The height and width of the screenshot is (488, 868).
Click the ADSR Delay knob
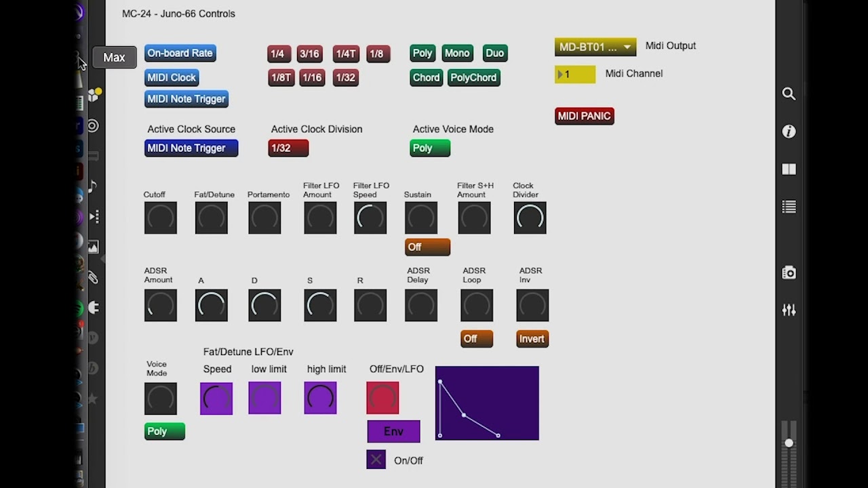click(421, 305)
